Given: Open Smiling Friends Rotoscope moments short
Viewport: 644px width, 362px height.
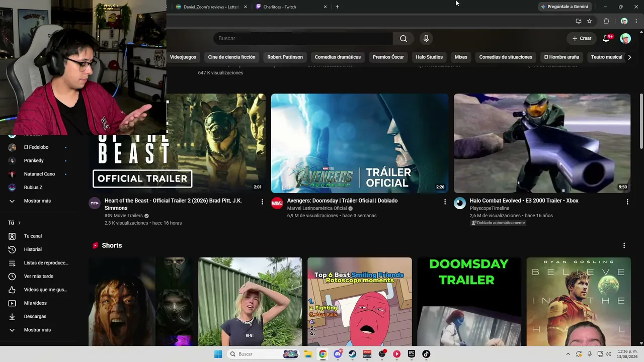Looking at the screenshot, I should pos(360,302).
